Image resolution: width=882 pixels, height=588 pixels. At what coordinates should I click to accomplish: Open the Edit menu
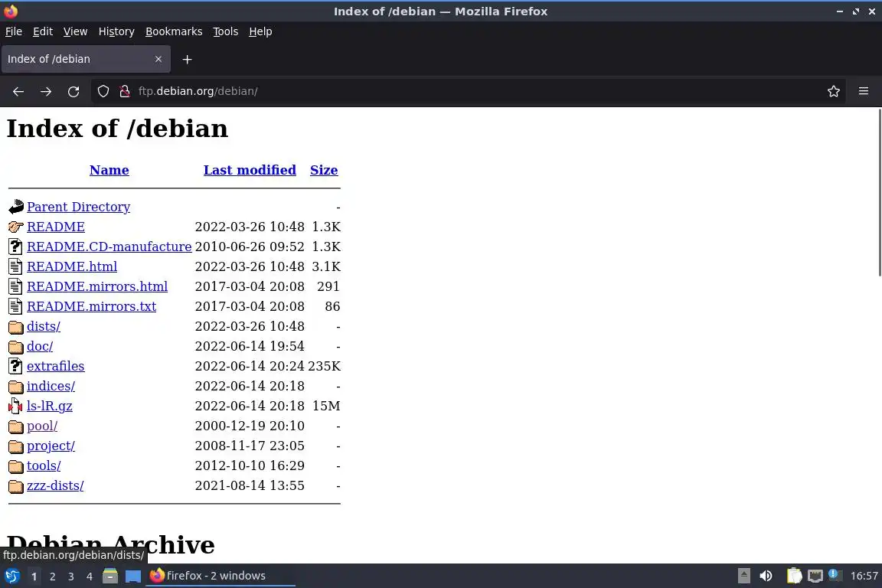43,31
